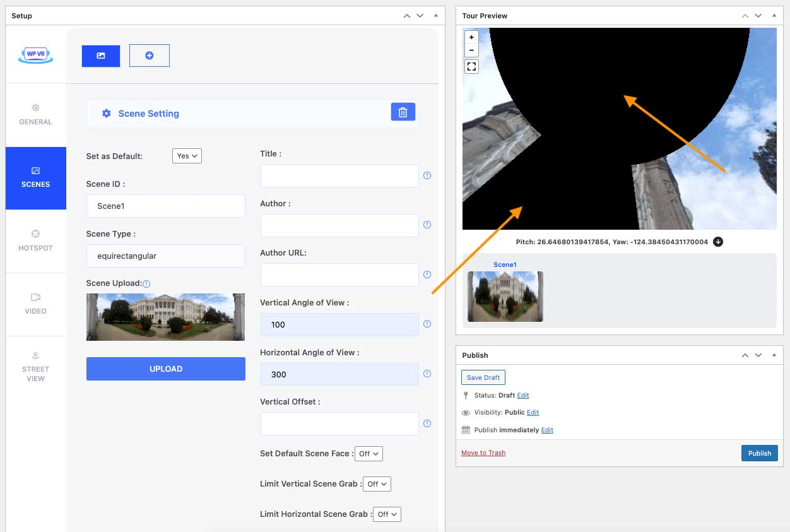The width and height of the screenshot is (790, 532).
Task: Open Limit Vertical Scene Grab dropdown
Action: click(x=377, y=484)
